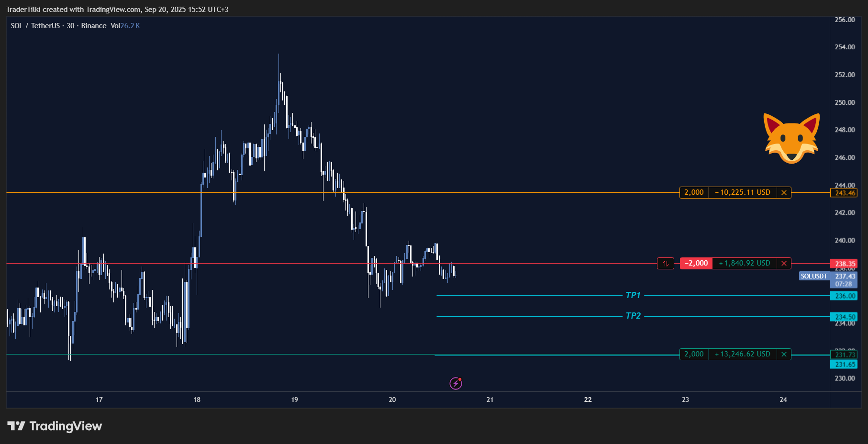Click the Vol 26.2K volume indicator label
868x444 pixels.
click(125, 26)
